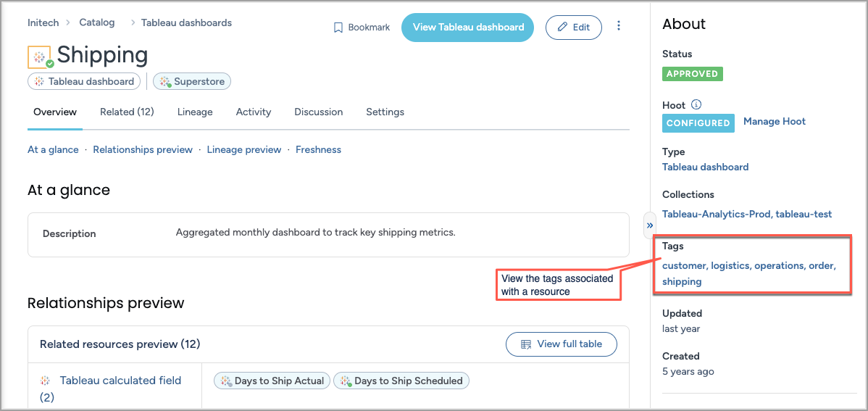Open the Days to Ship Actual chip
The width and height of the screenshot is (868, 411).
pyautogui.click(x=272, y=381)
